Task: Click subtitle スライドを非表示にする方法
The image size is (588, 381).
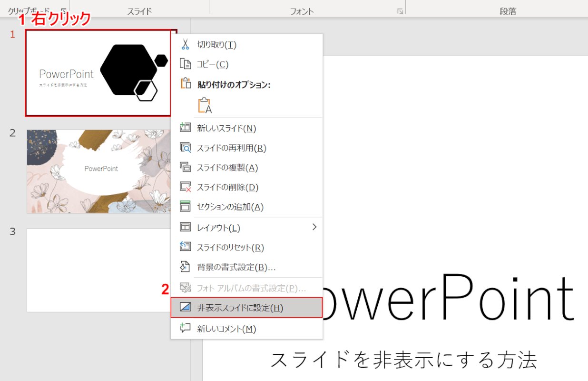Action: click(404, 360)
